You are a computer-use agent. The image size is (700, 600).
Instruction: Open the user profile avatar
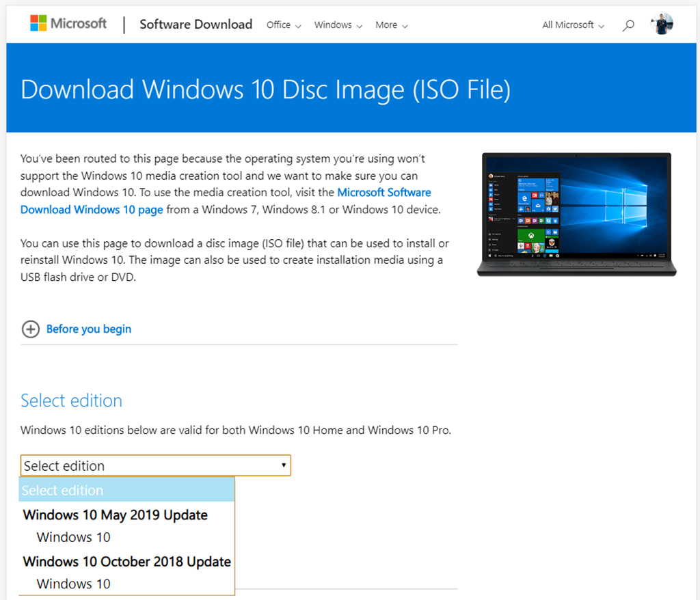coord(662,24)
